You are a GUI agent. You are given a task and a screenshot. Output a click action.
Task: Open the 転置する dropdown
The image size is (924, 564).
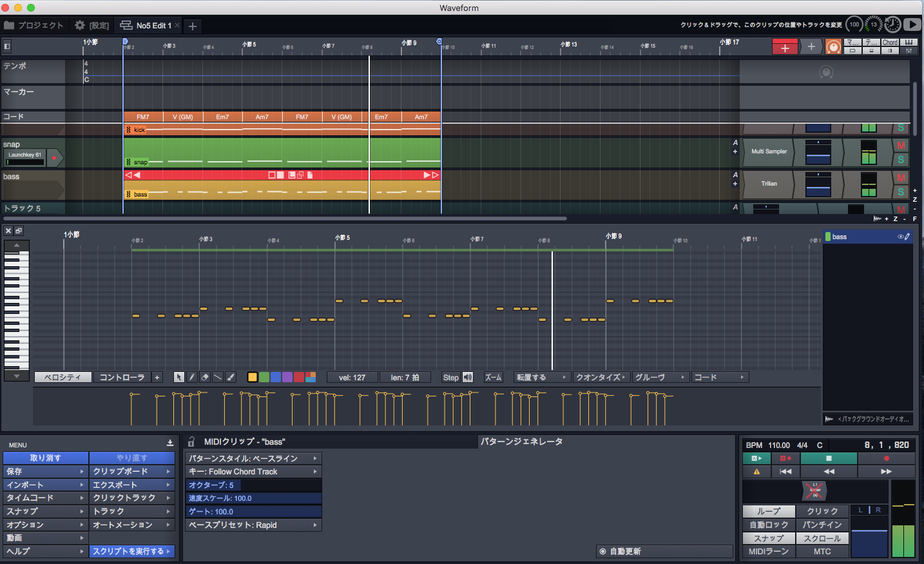pos(542,377)
